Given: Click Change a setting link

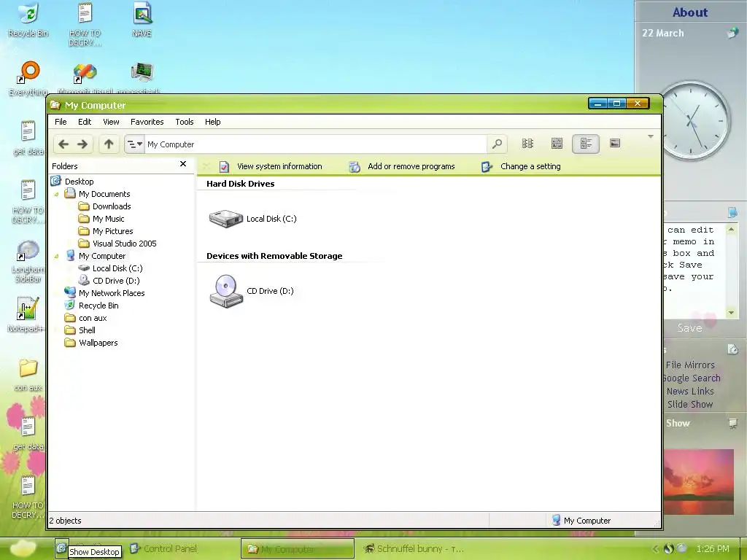Looking at the screenshot, I should click(x=530, y=166).
